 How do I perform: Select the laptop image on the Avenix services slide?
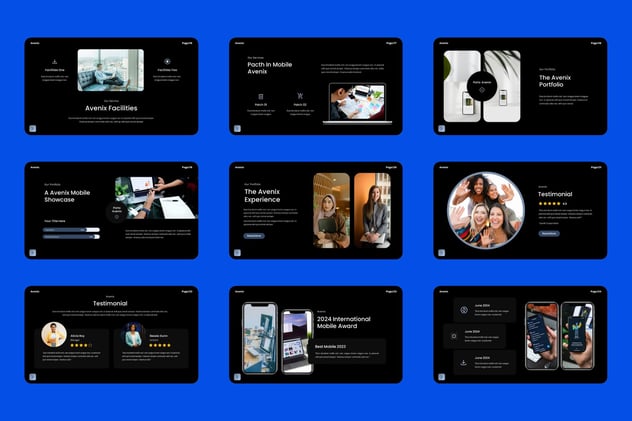coord(357,104)
